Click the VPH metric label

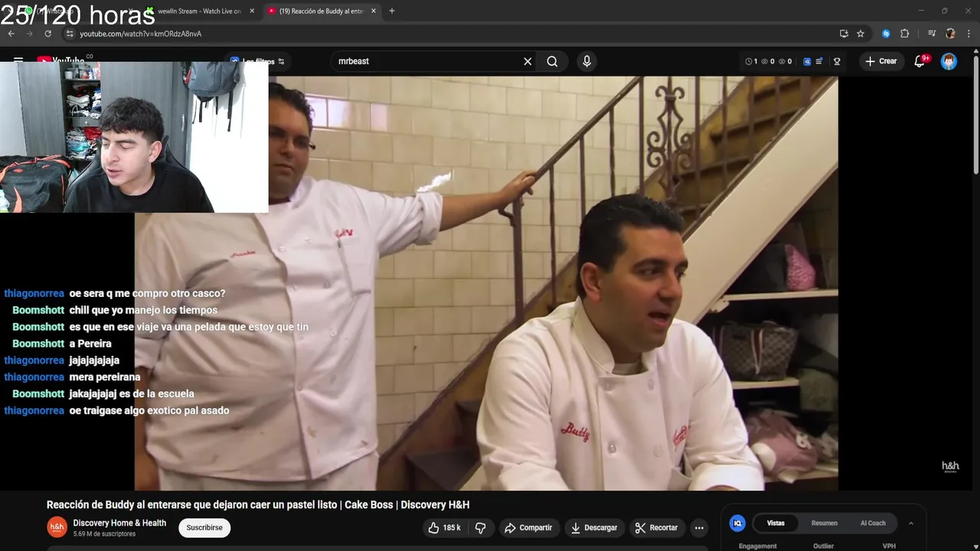point(889,546)
